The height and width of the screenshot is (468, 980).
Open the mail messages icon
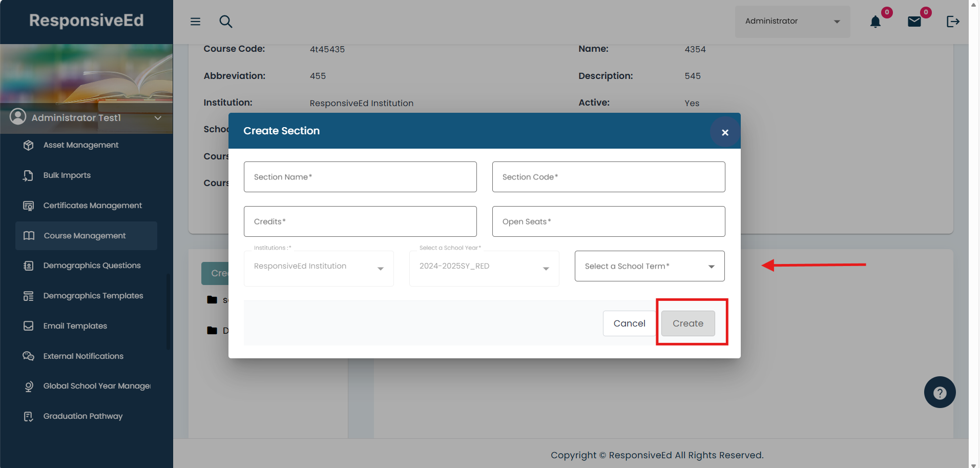pyautogui.click(x=914, y=22)
